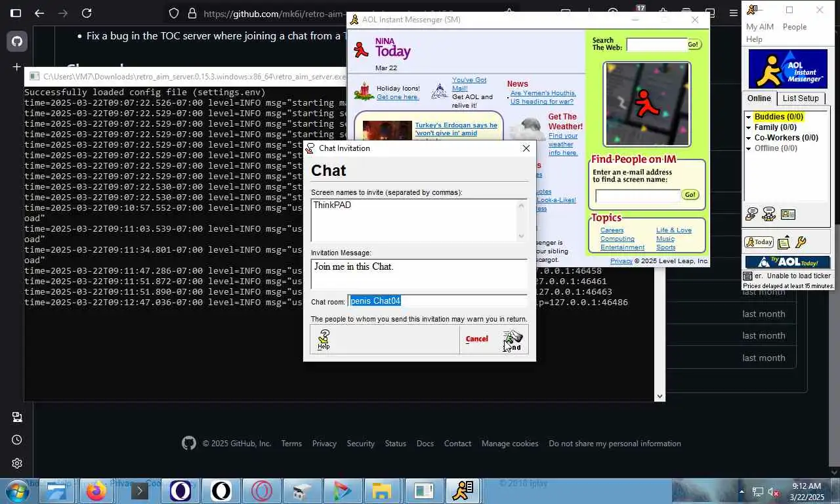840x504 pixels.
Task: Click the AOL Instant Messenger logo banner
Action: [787, 69]
